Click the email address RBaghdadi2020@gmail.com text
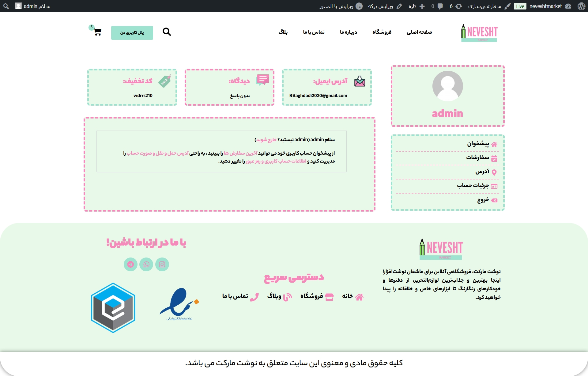 (318, 96)
